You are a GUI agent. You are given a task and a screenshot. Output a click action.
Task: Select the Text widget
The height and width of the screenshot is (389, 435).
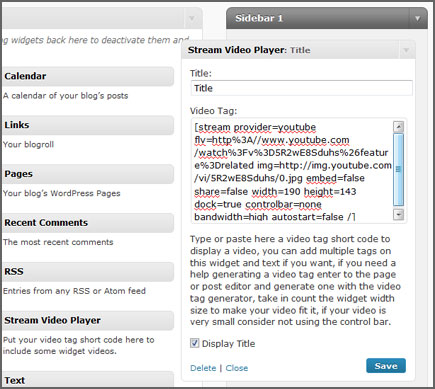click(88, 379)
